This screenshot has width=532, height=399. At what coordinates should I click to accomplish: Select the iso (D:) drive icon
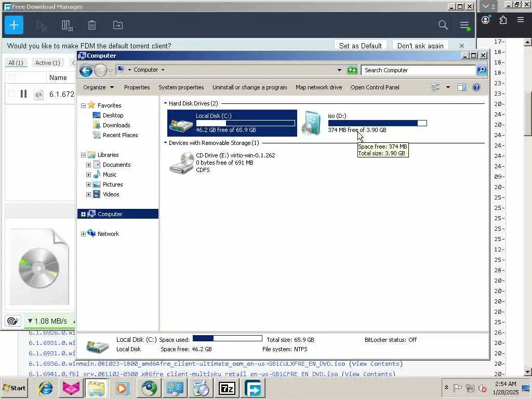click(x=312, y=123)
